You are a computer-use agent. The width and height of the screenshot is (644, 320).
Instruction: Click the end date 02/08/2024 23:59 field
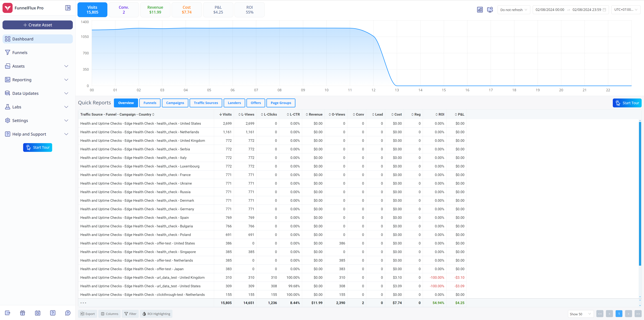coord(587,10)
